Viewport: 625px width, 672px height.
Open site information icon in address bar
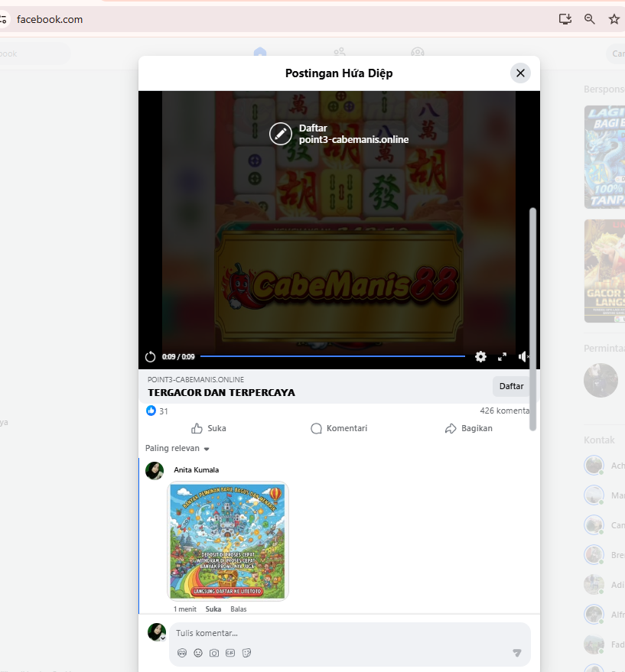click(3, 19)
